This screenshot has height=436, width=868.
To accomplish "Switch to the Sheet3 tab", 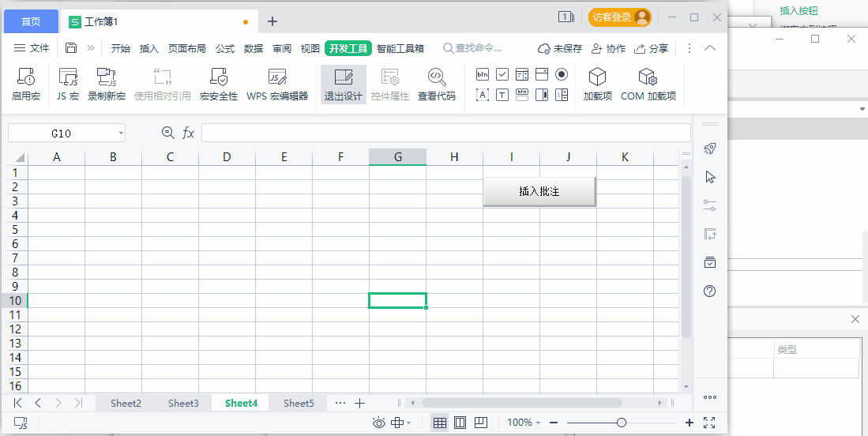I will click(183, 404).
